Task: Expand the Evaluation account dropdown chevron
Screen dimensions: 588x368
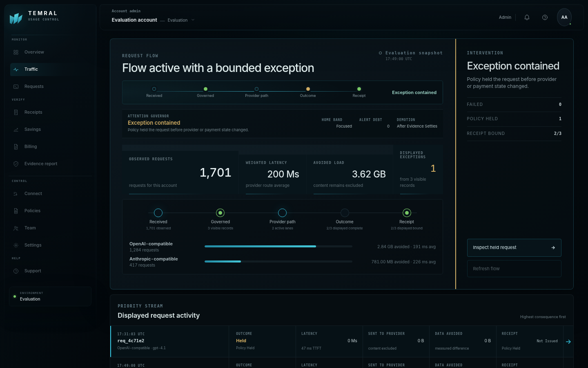Action: [x=193, y=20]
